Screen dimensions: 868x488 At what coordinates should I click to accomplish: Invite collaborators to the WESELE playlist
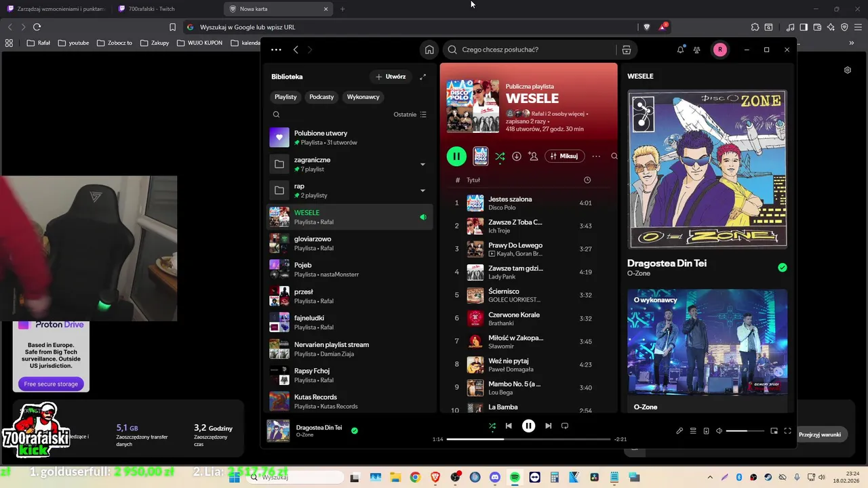[533, 156]
